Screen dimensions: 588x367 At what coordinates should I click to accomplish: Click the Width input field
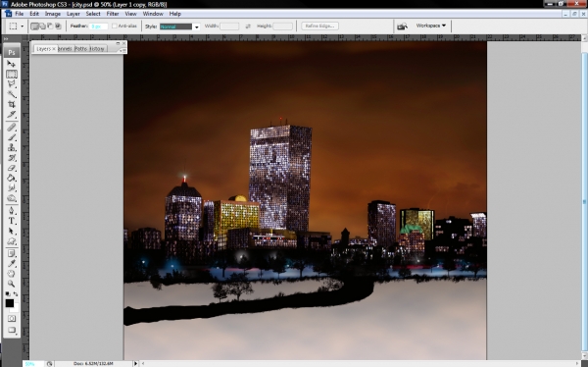tap(229, 26)
